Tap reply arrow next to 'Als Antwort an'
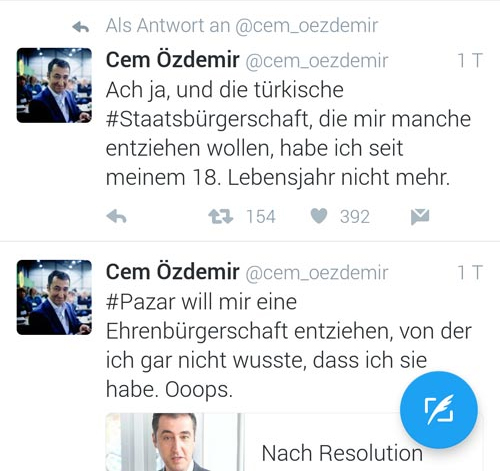The image size is (500, 471). click(x=81, y=27)
